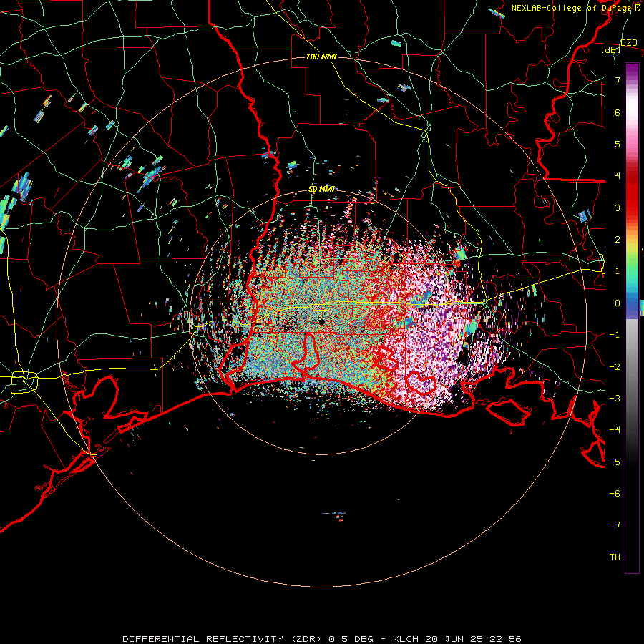Click the 1 tick on color scale

[x=618, y=271]
